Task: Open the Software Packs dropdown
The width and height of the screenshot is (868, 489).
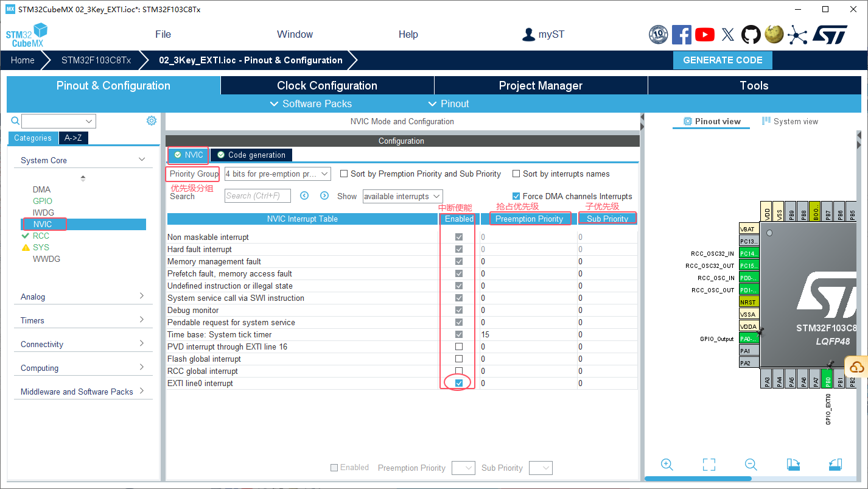Action: 310,104
